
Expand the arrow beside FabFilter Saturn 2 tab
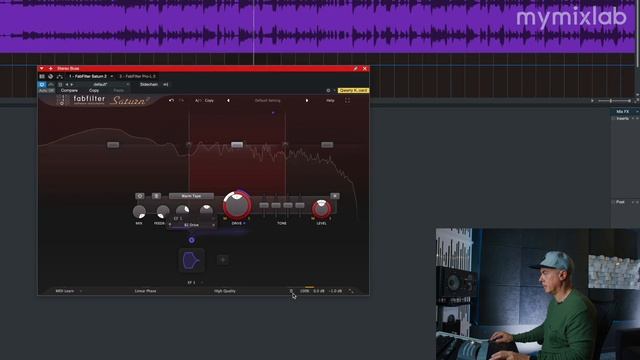111,76
